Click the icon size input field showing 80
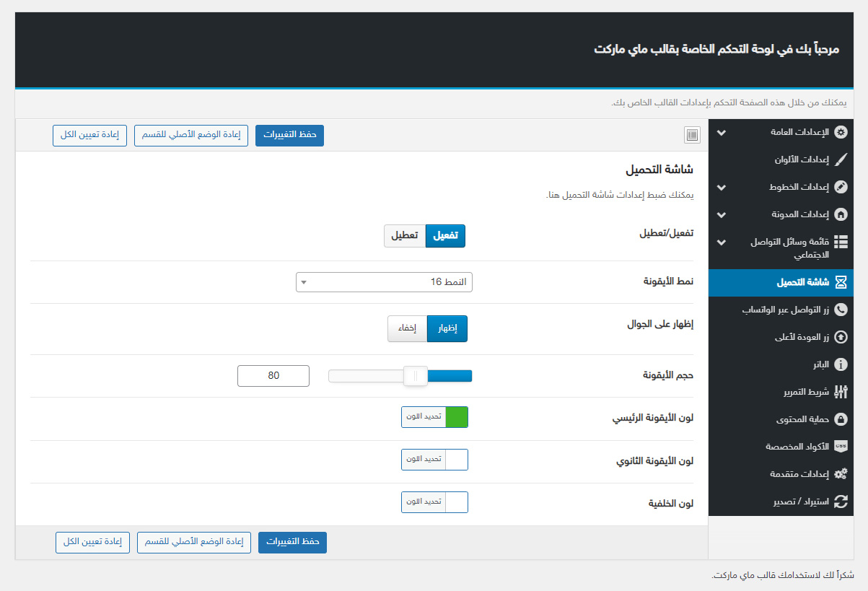This screenshot has width=868, height=591. (x=273, y=376)
